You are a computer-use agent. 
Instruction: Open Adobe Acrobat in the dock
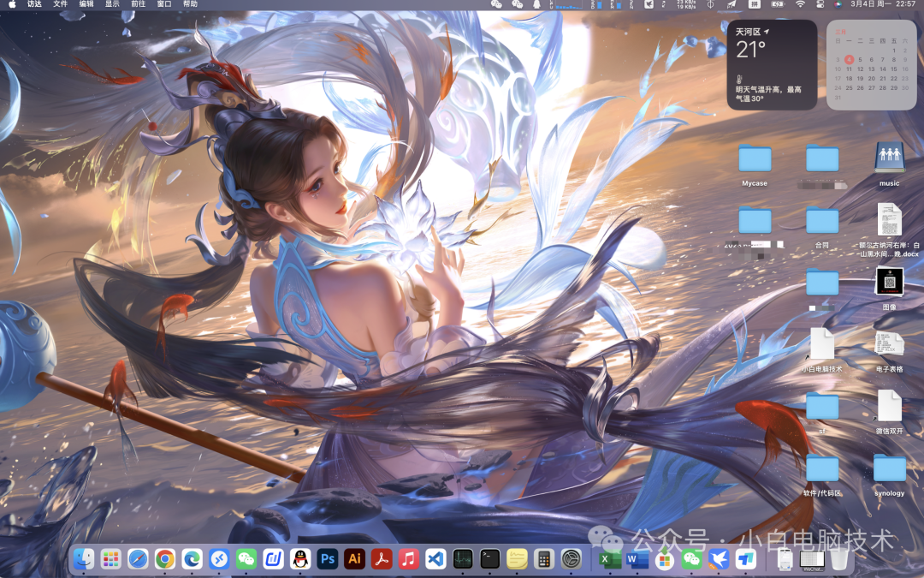click(382, 558)
